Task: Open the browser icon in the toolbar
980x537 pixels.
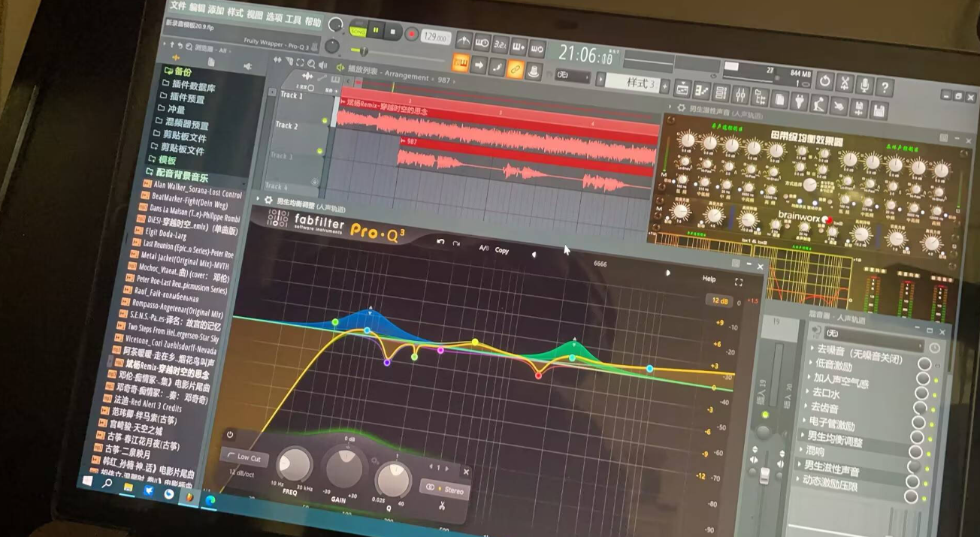Action: click(x=760, y=98)
